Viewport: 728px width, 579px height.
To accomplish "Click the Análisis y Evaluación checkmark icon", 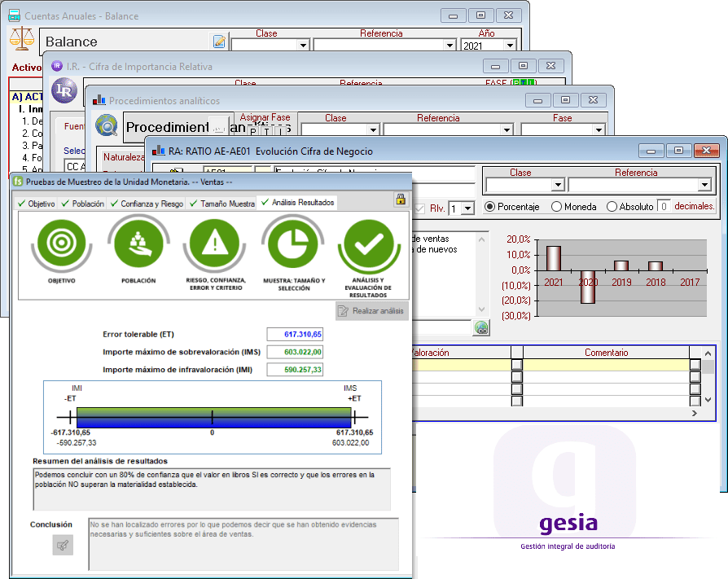I will pyautogui.click(x=367, y=247).
